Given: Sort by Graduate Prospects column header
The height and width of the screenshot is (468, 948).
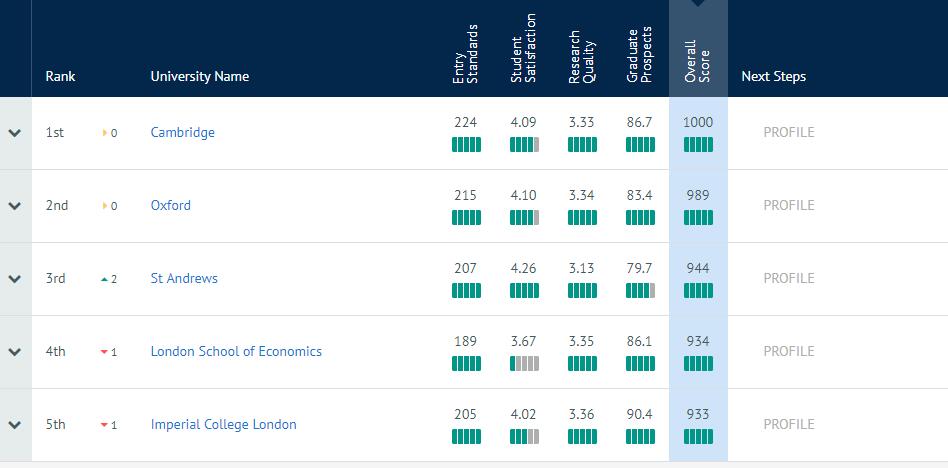Looking at the screenshot, I should click(640, 55).
